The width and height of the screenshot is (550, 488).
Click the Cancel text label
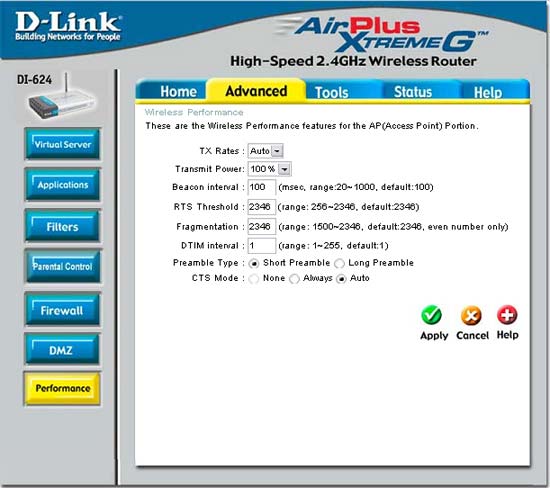[x=472, y=335]
